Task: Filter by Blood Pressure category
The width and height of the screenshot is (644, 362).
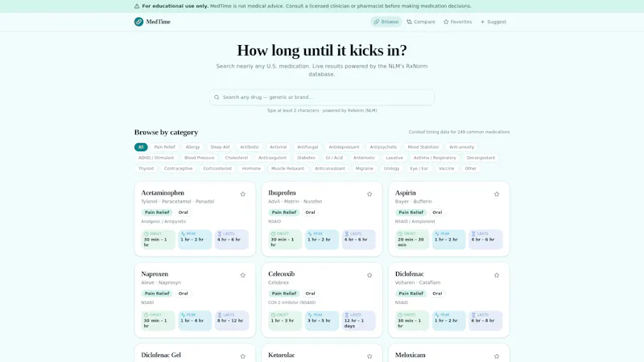Action: click(x=199, y=158)
